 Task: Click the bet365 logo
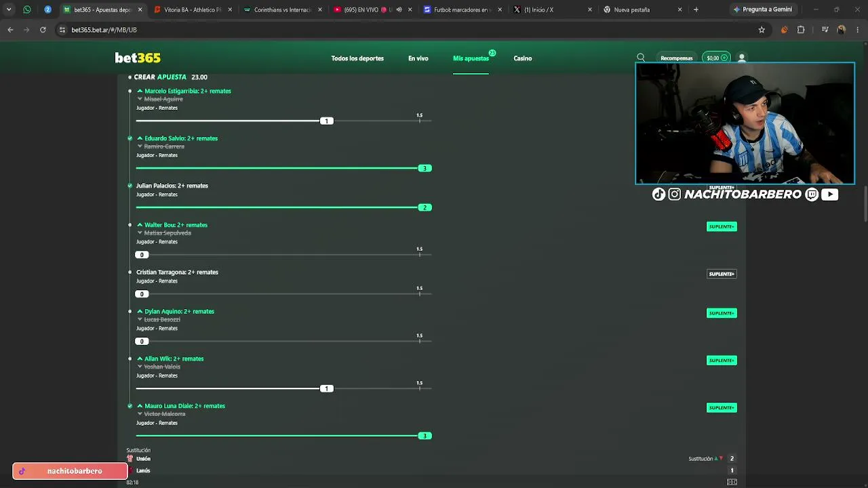(x=138, y=58)
